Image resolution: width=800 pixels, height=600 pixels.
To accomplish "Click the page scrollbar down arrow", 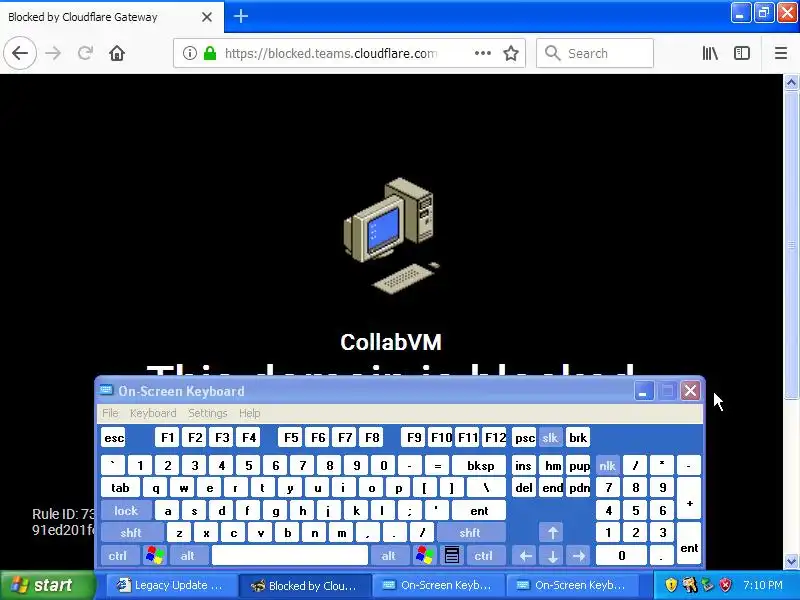I will pos(791,561).
